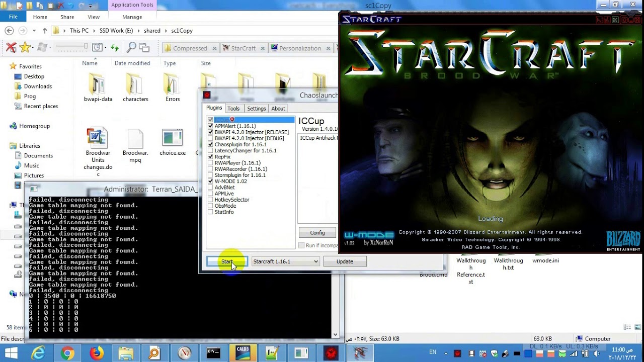Toggle BWAPI 4.2.0 Injector [RELEASE] checkbox
This screenshot has height=362, width=644.
[210, 132]
